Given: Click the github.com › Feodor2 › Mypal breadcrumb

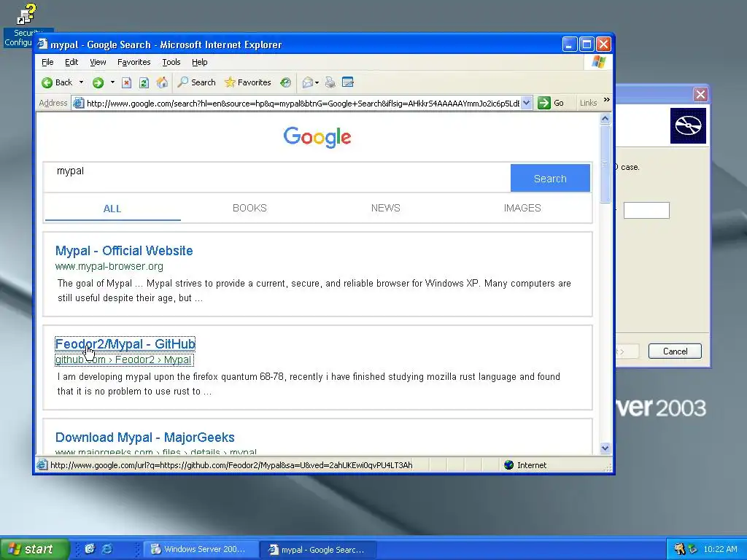Looking at the screenshot, I should pos(123,359).
